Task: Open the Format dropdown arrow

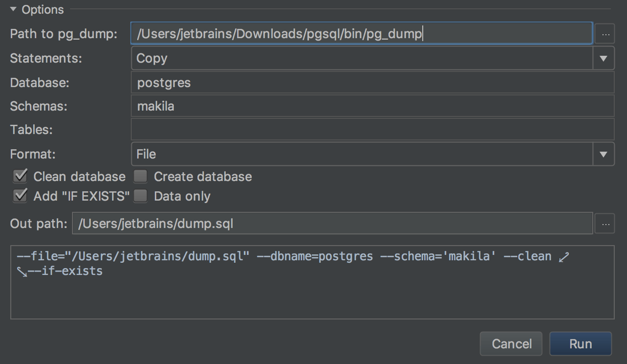Action: coord(603,154)
